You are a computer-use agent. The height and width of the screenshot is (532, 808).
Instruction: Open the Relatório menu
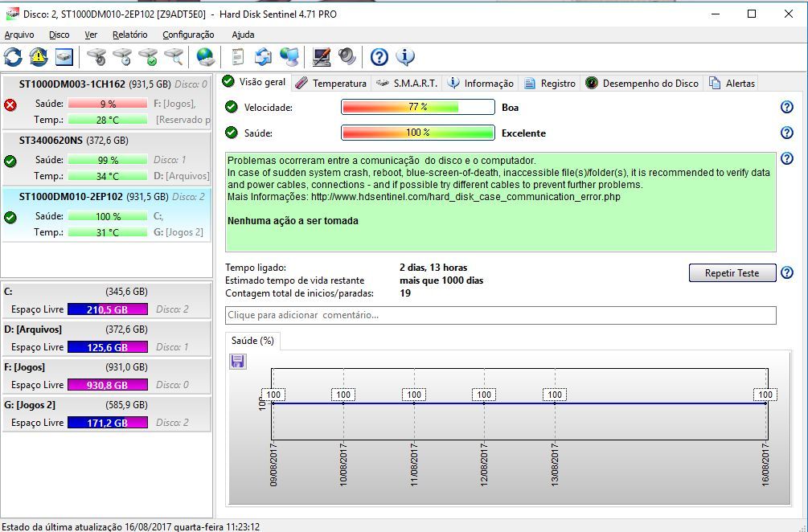[130, 35]
